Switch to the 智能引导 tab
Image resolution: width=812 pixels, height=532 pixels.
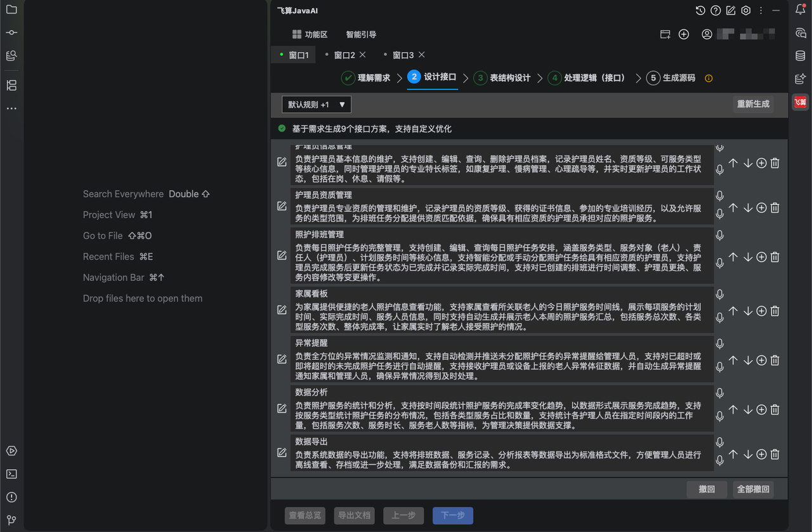pos(361,34)
